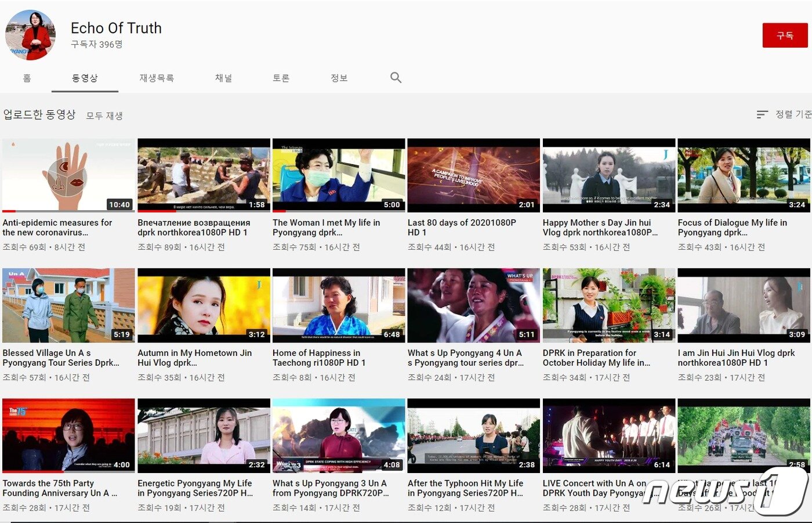Image resolution: width=812 pixels, height=523 pixels.
Task: Click the channel search magnifier icon
Action: pyautogui.click(x=396, y=78)
